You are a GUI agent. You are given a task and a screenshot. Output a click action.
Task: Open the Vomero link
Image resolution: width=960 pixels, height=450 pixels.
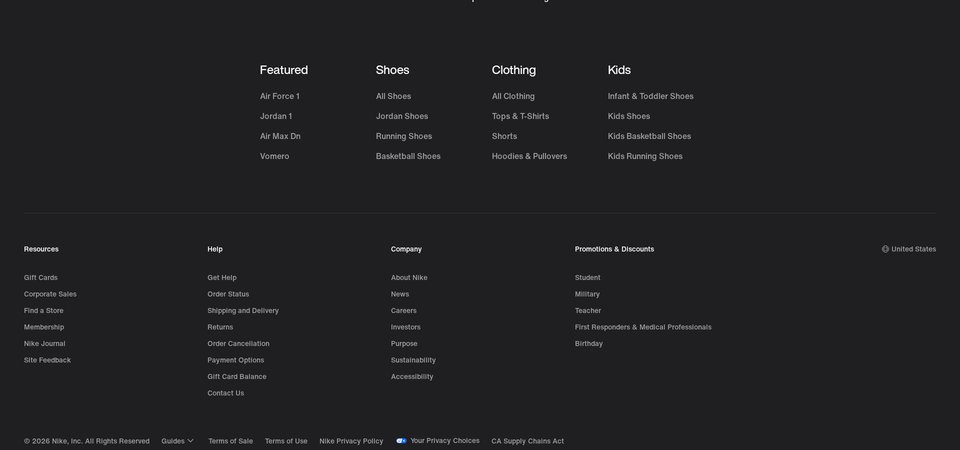pyautogui.click(x=274, y=156)
